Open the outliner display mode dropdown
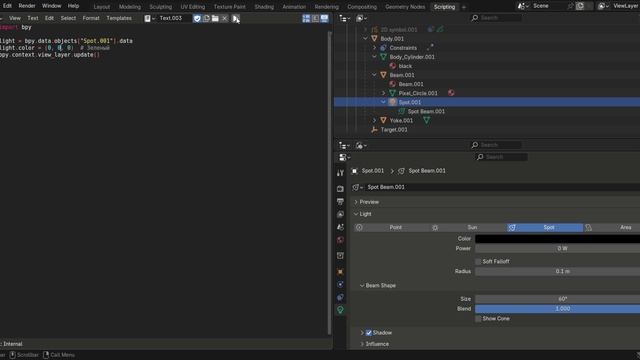640x360 pixels. (x=344, y=18)
